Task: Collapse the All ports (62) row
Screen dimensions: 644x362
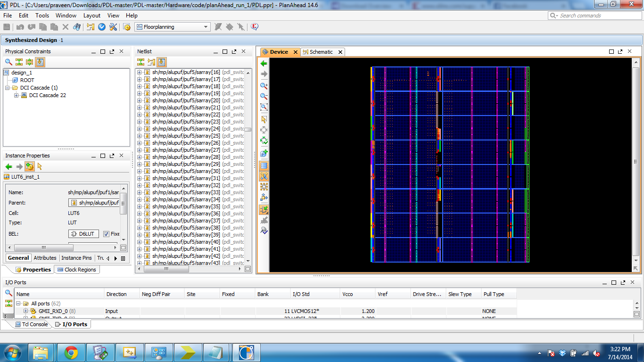Action: pos(19,304)
